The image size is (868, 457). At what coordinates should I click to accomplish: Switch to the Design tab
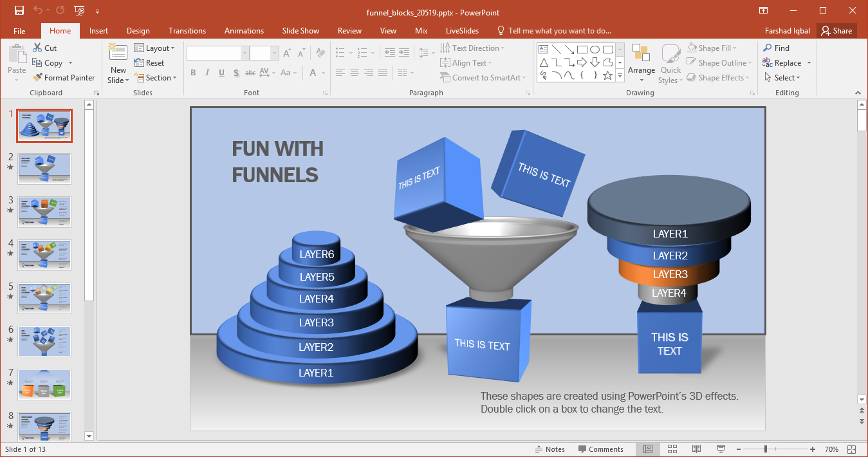pos(138,31)
